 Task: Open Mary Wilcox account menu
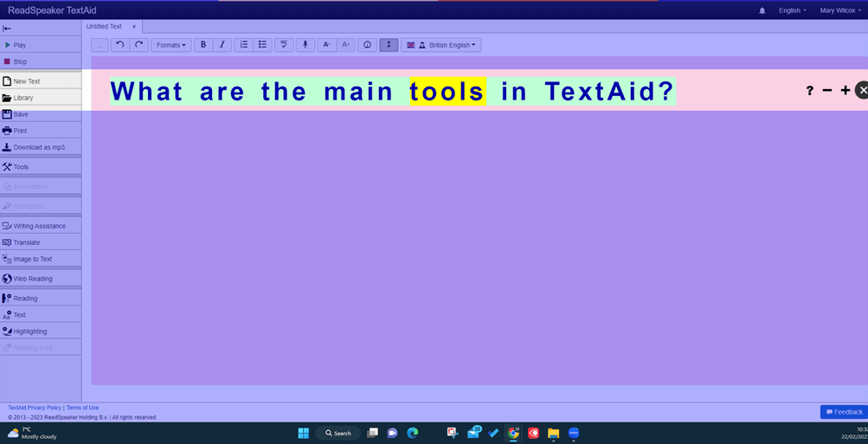coord(839,10)
